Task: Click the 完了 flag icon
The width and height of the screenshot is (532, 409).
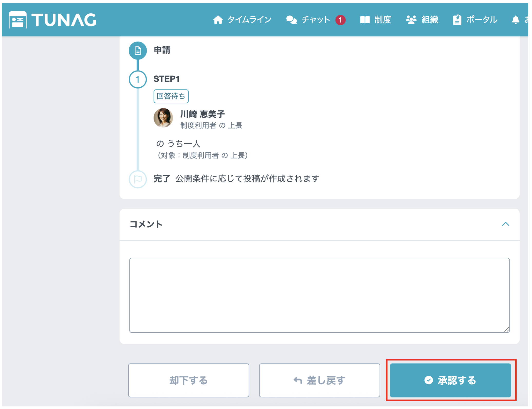Action: tap(138, 179)
